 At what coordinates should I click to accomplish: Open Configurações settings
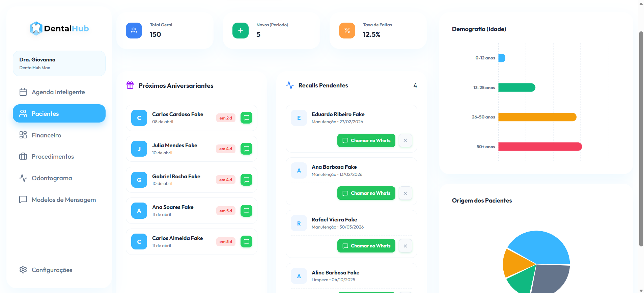pos(52,270)
